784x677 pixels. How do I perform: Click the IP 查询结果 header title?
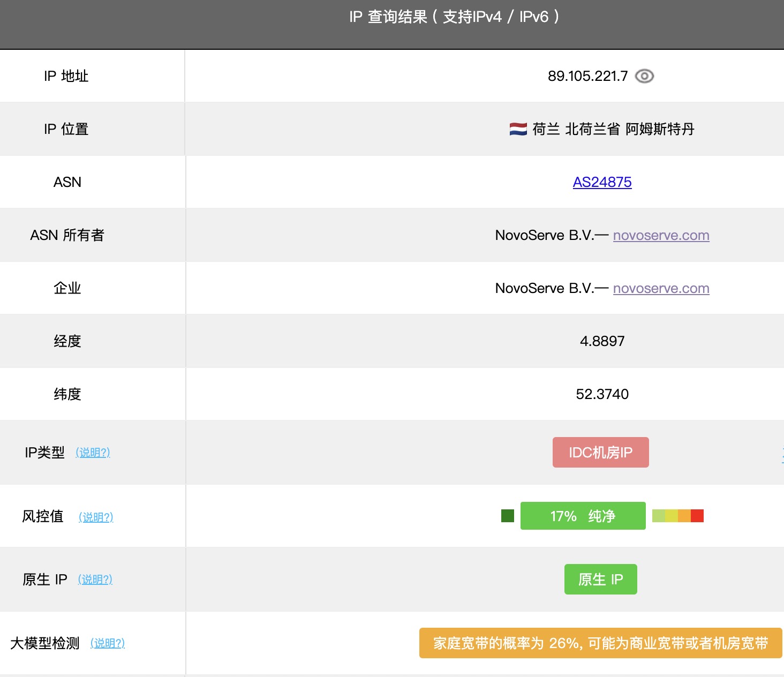pyautogui.click(x=454, y=17)
